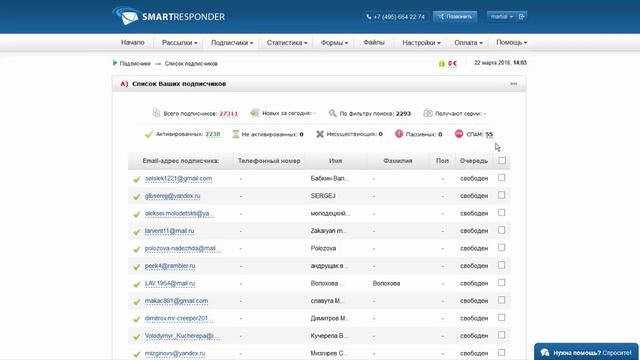Click the 0 € balance link

tap(452, 64)
